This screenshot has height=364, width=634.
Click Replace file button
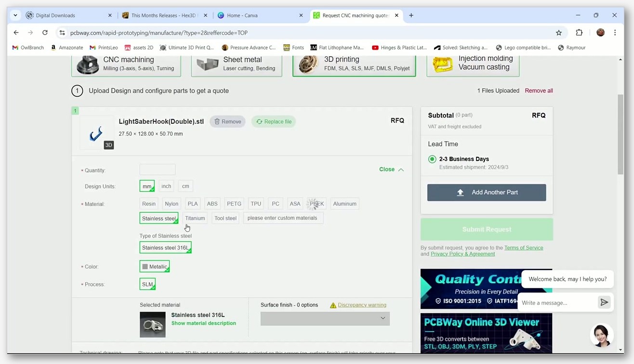(274, 121)
